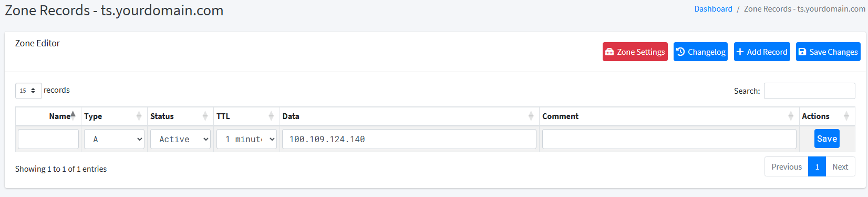
Task: Open the record Type dropdown showing A
Action: [x=114, y=139]
